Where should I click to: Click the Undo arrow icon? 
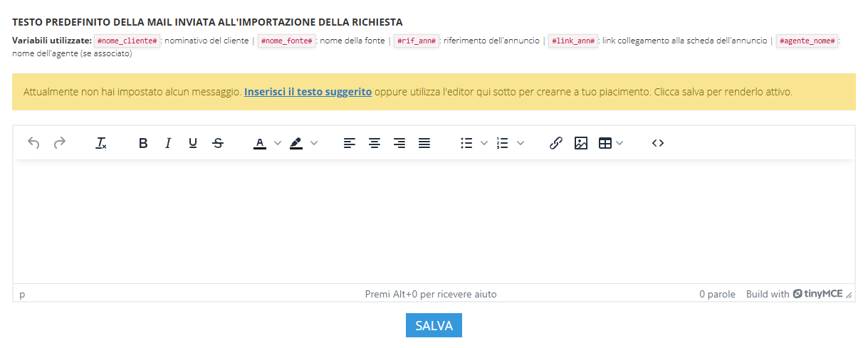tap(33, 143)
